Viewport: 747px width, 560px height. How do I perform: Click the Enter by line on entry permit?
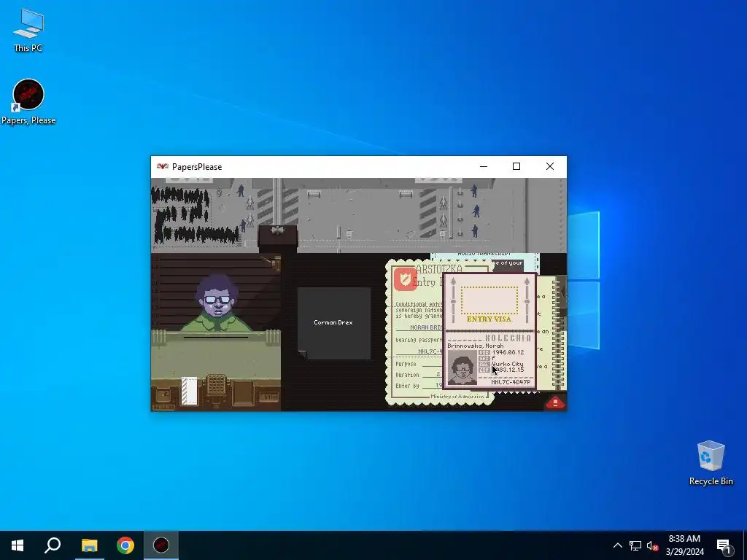pyautogui.click(x=418, y=386)
